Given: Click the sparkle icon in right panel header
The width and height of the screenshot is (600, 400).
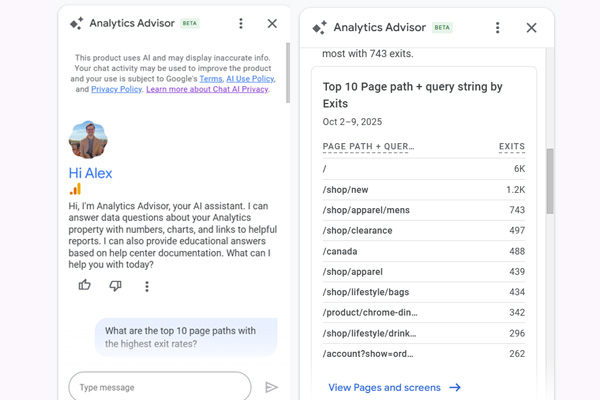Looking at the screenshot, I should click(319, 28).
